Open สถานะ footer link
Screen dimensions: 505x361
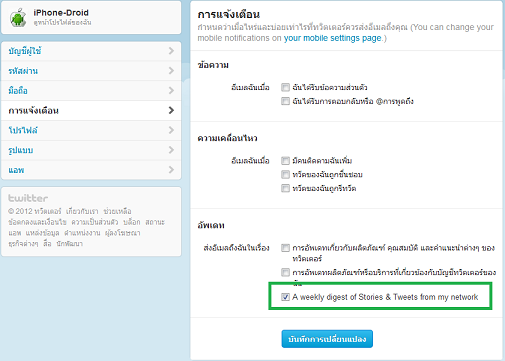click(155, 222)
